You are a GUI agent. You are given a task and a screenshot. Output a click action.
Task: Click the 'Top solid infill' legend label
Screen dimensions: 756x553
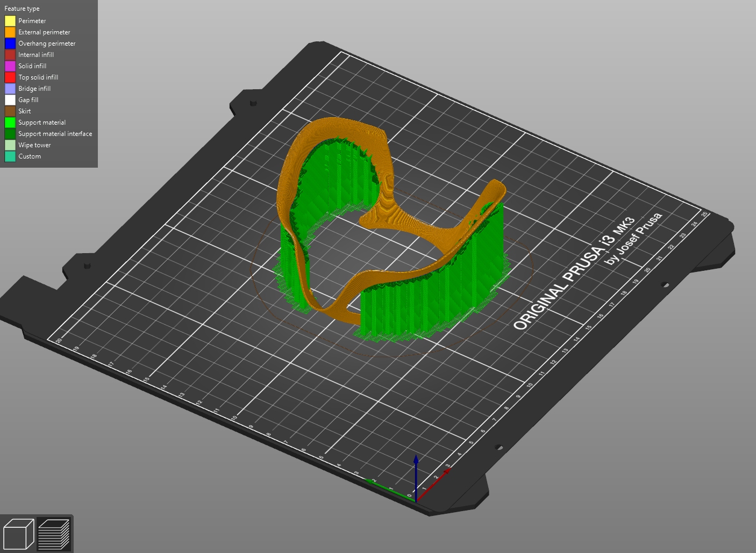[38, 77]
